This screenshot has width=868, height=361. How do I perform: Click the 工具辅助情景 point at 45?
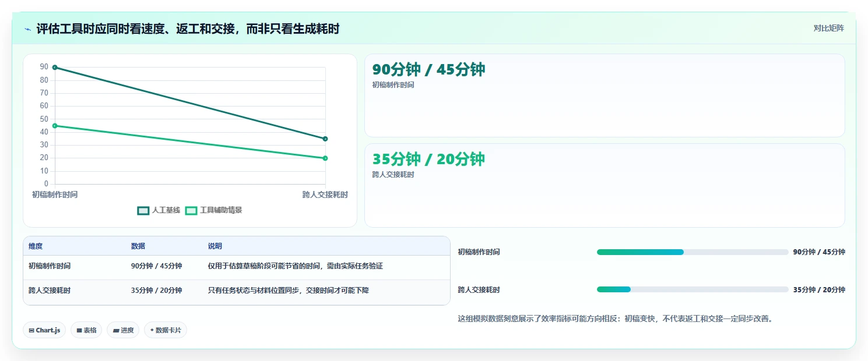pos(55,126)
